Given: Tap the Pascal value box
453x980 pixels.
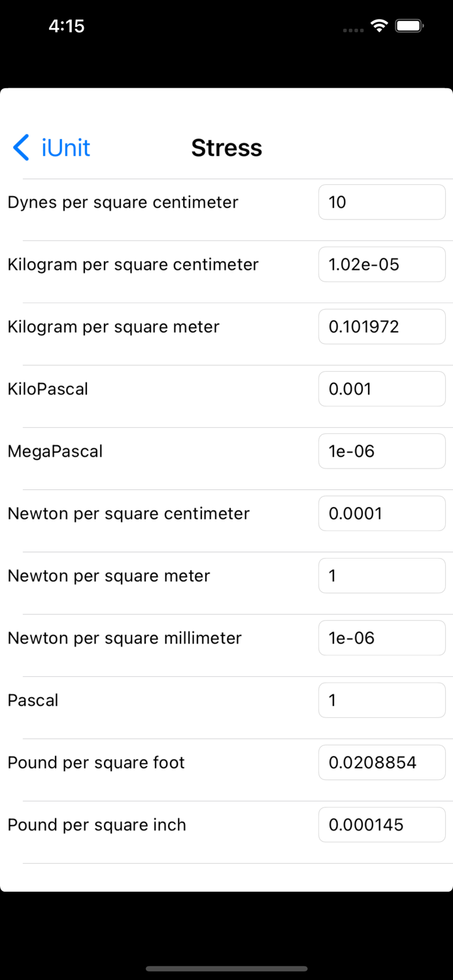Looking at the screenshot, I should click(x=382, y=700).
